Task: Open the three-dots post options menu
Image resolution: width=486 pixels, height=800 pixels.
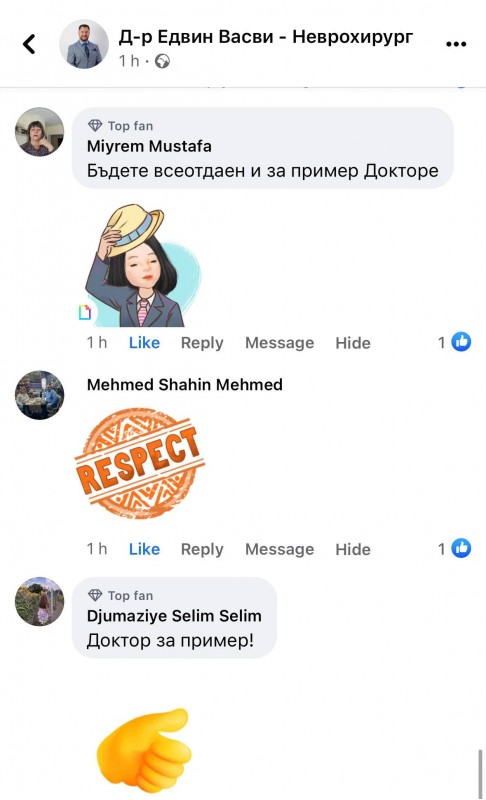Action: pyautogui.click(x=456, y=44)
